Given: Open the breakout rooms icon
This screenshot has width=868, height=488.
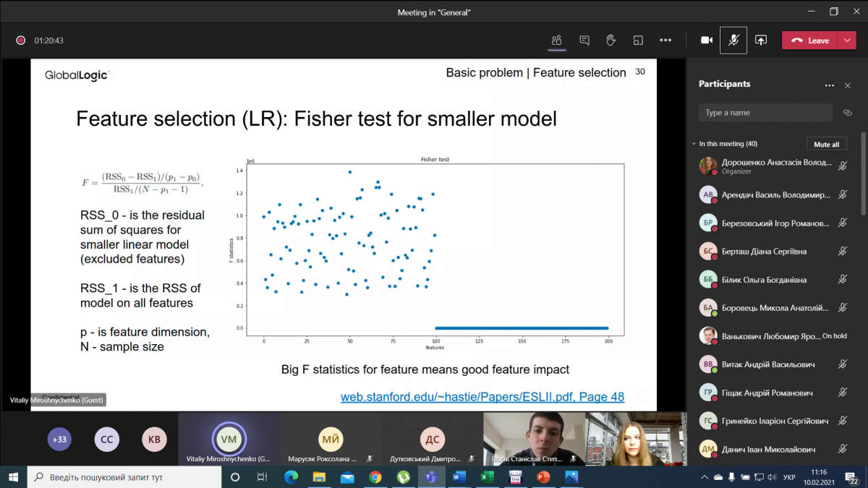Looking at the screenshot, I should [x=638, y=40].
